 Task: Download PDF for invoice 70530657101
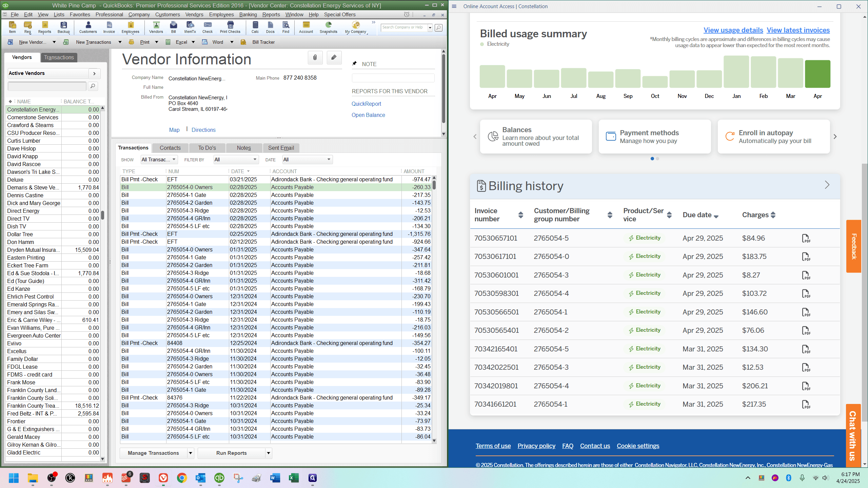(806, 238)
